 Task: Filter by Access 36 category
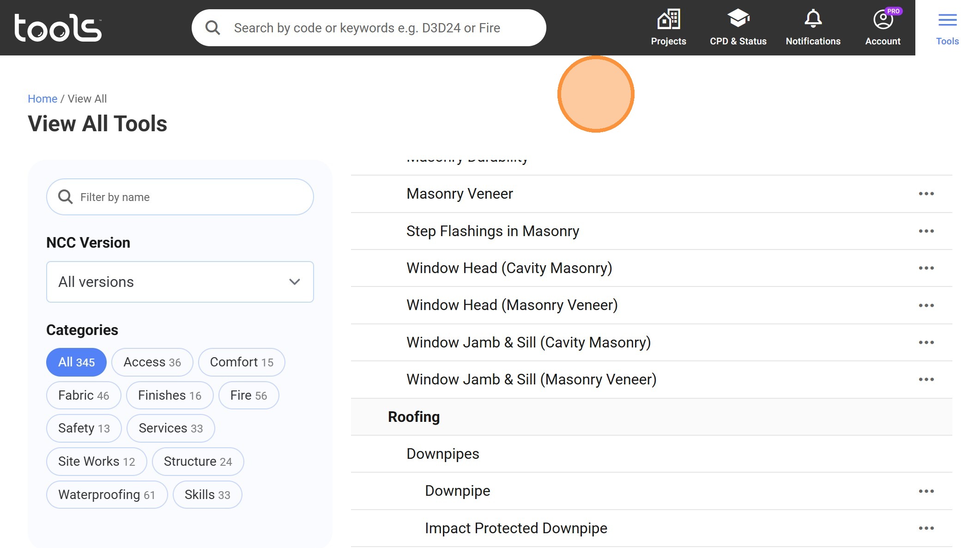pos(152,362)
